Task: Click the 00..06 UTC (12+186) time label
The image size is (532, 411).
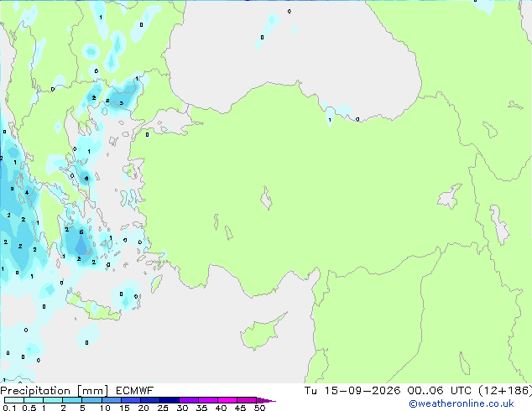Action: coord(470,391)
